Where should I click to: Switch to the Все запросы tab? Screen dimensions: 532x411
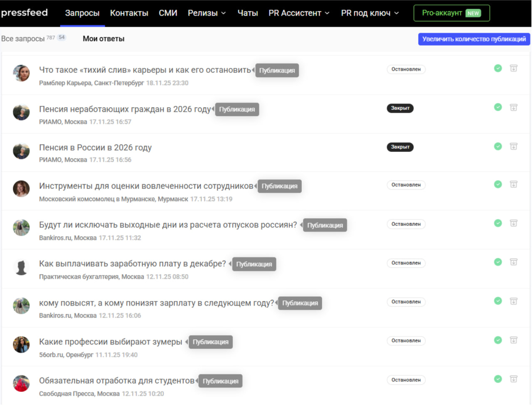23,39
